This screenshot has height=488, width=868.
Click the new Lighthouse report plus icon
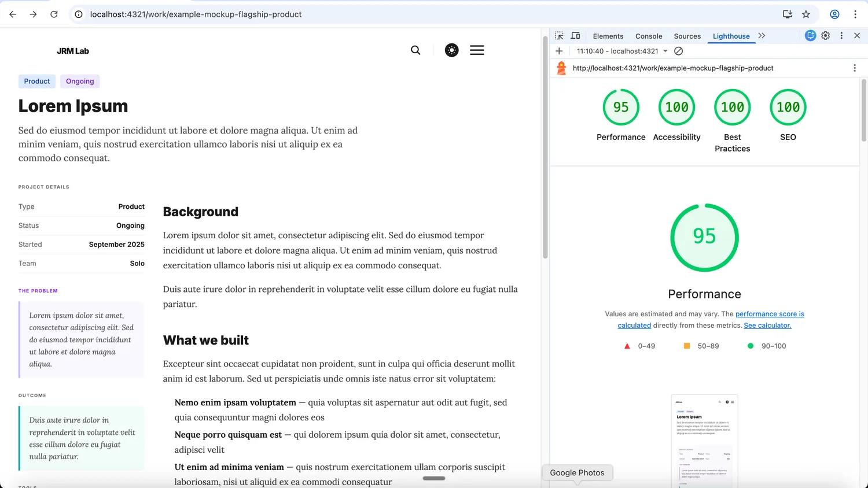559,51
